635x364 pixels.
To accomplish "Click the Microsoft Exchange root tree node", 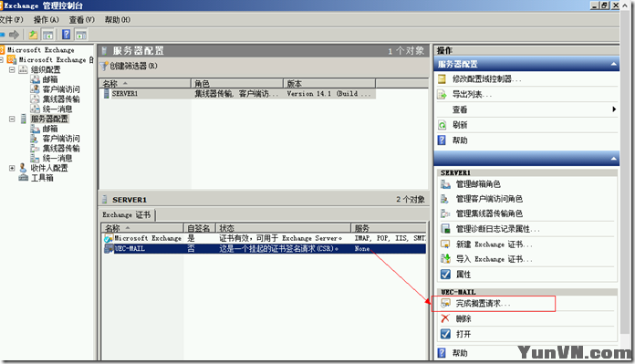I will point(40,50).
